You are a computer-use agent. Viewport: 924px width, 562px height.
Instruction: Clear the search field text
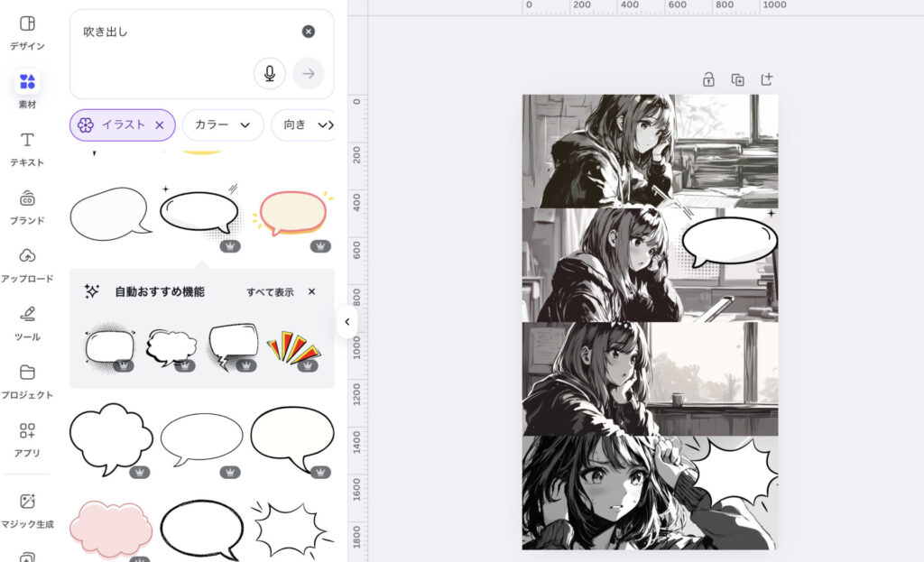[309, 32]
